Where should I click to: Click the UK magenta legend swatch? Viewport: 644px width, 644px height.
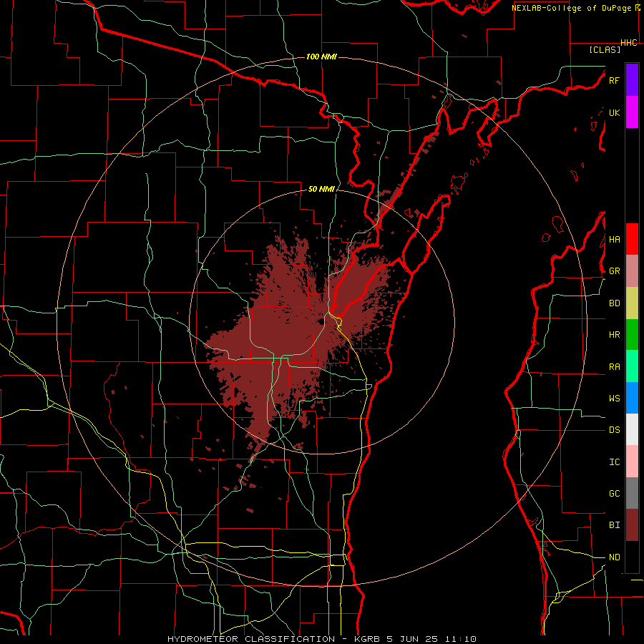(x=632, y=112)
